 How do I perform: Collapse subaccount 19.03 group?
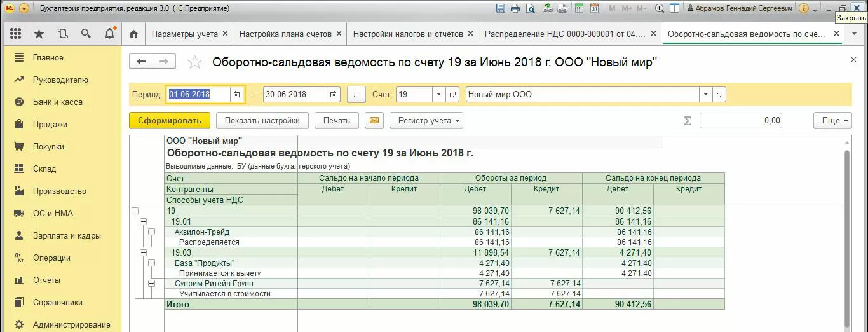[x=143, y=252]
